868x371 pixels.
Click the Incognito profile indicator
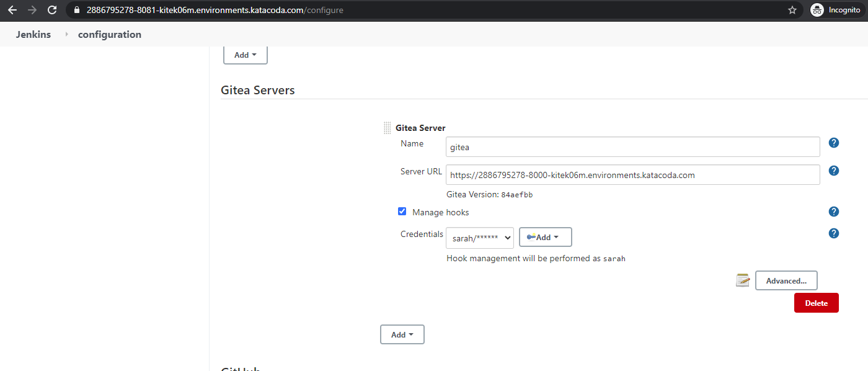point(835,10)
